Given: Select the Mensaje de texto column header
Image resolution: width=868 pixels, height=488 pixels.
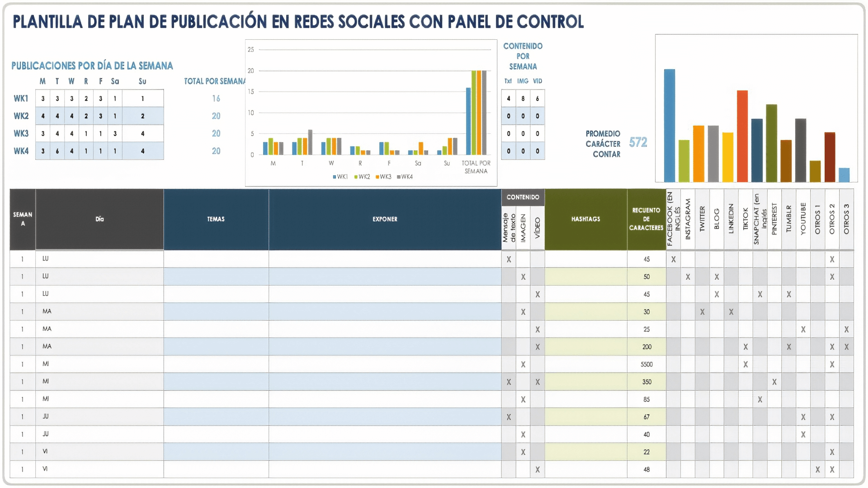Looking at the screenshot, I should [509, 228].
